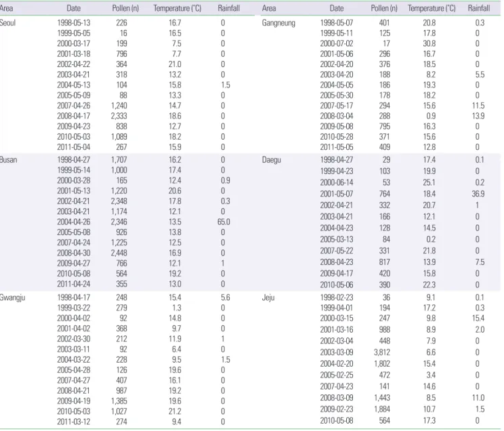The height and width of the screenshot is (431, 504).
Task: Click pollen count 796
Action: 121,54
